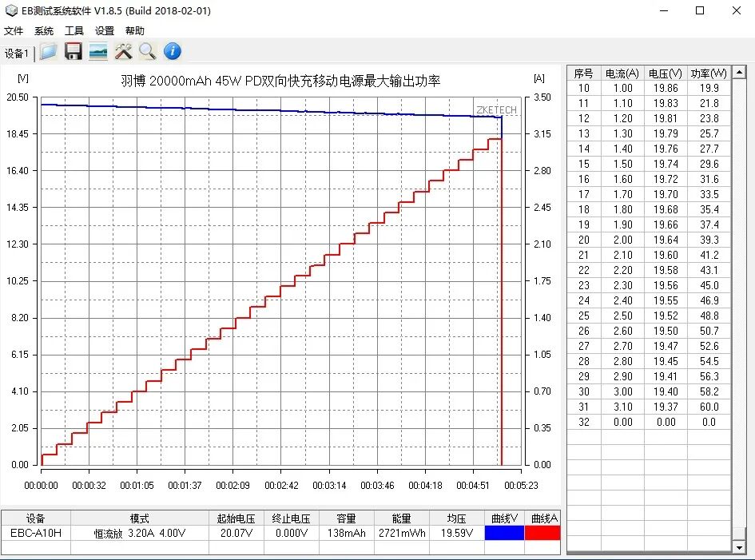Select voltage cell 19.83 in row 11
Viewport: 755px width, 560px height.
(666, 103)
